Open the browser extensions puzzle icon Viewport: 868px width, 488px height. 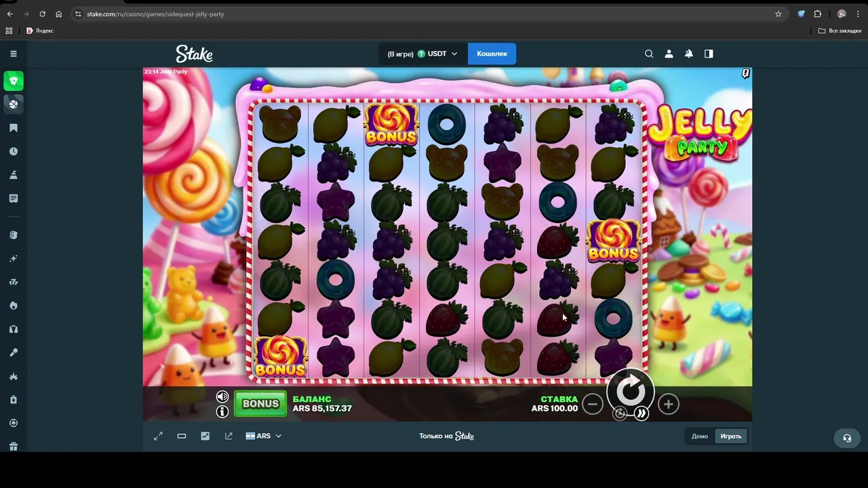coord(817,14)
